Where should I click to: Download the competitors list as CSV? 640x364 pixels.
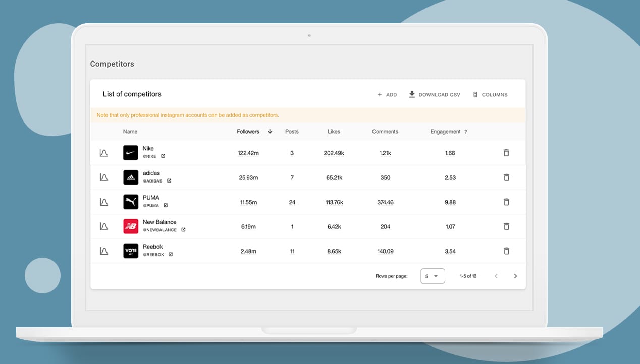click(x=434, y=95)
